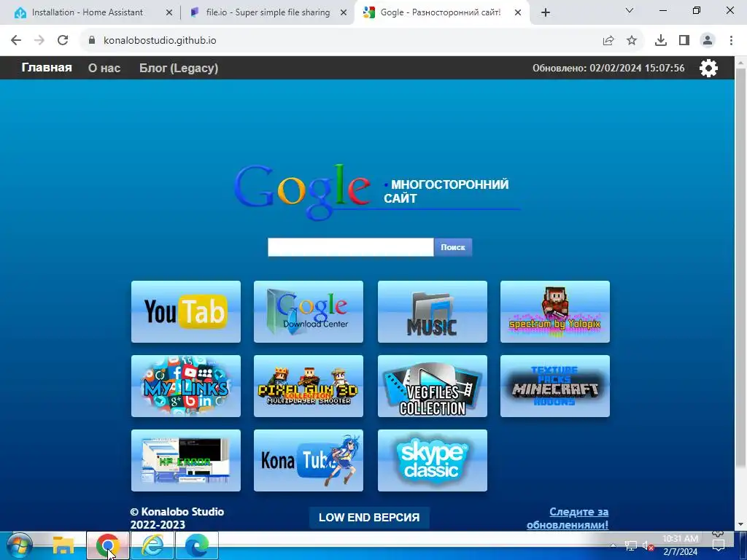Screen dimensions: 747x560
Task: Go back in browser history
Action: (16, 41)
